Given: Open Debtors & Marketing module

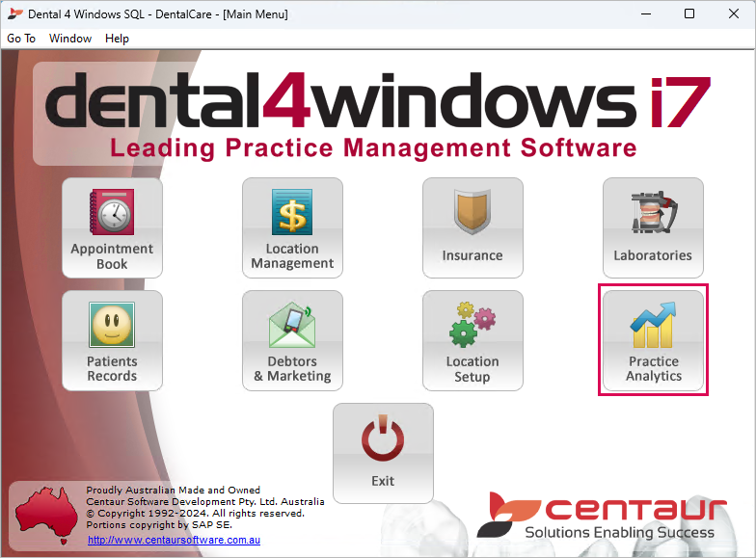Looking at the screenshot, I should [x=292, y=340].
